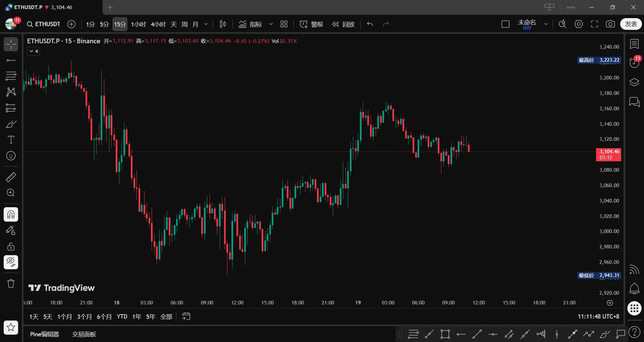The image size is (644, 342).
Task: Select the ruler measure tool
Action: [11, 177]
